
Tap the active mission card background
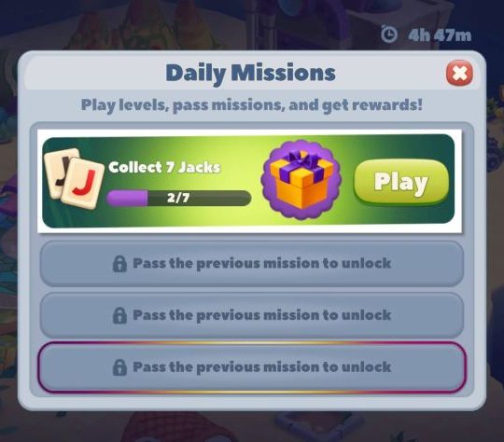click(248, 179)
